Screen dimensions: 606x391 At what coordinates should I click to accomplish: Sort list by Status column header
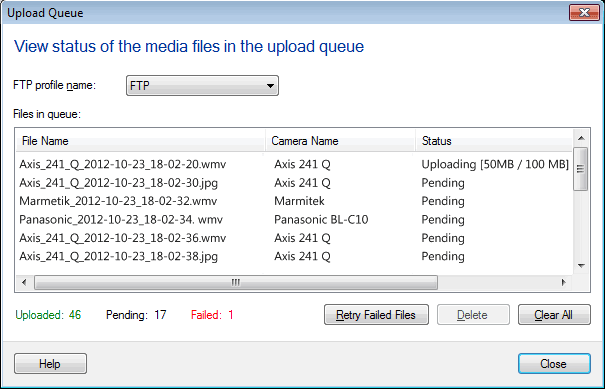pos(494,141)
